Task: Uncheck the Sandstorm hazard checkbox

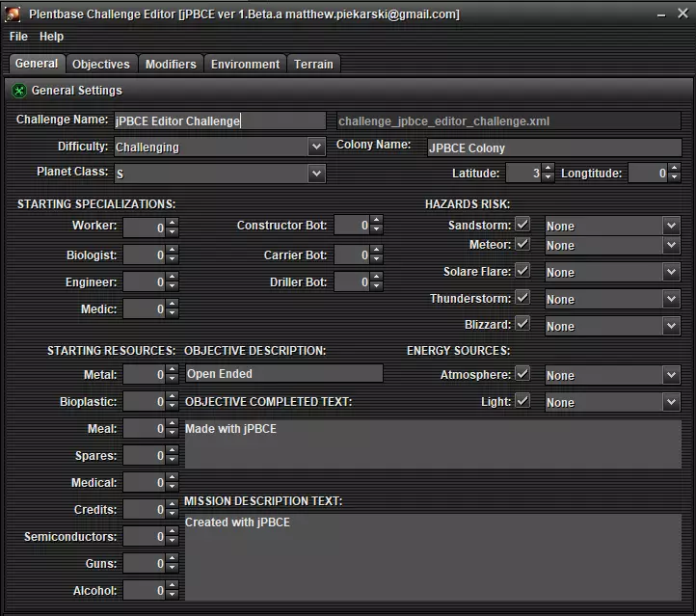Action: tap(522, 224)
